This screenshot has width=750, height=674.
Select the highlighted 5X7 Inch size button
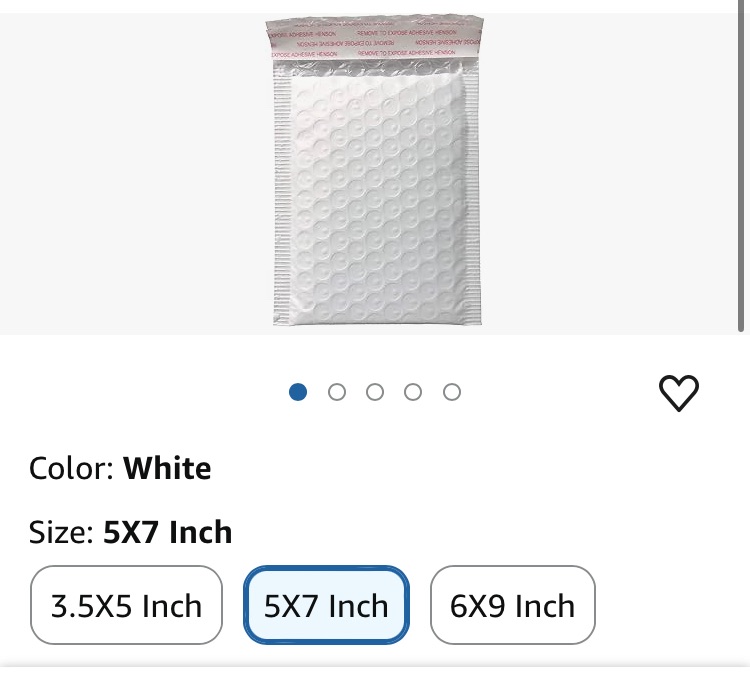(x=326, y=605)
